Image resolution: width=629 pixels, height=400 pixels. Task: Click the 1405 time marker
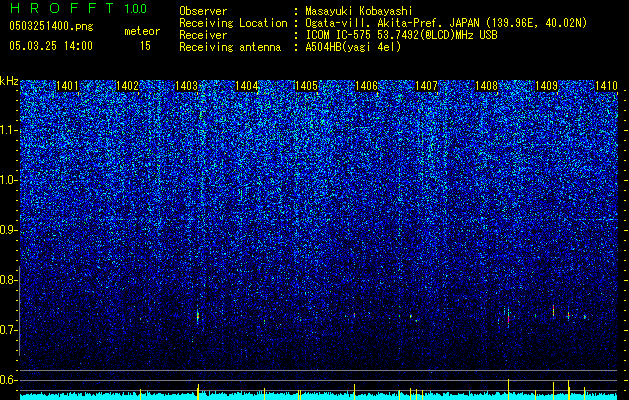[x=307, y=86]
